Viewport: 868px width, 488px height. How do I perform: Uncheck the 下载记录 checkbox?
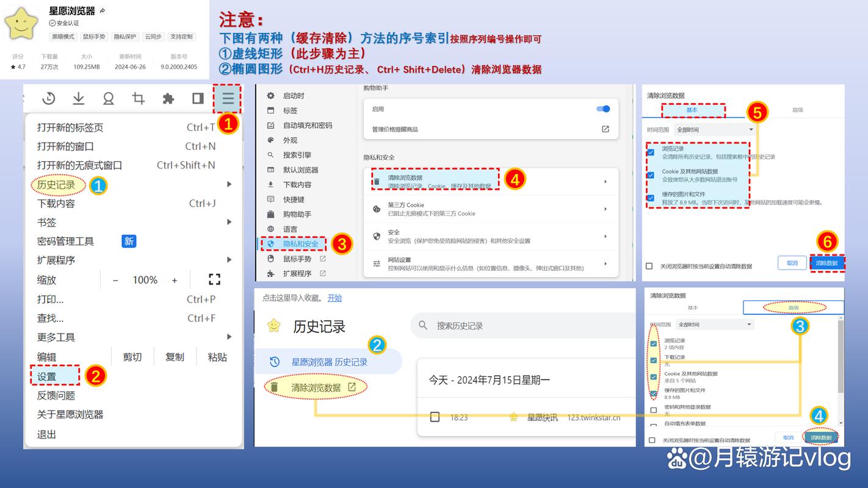tap(654, 361)
